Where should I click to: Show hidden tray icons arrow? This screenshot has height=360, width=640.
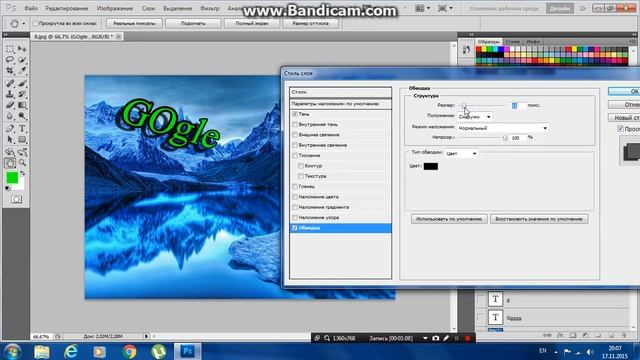pyautogui.click(x=556, y=351)
